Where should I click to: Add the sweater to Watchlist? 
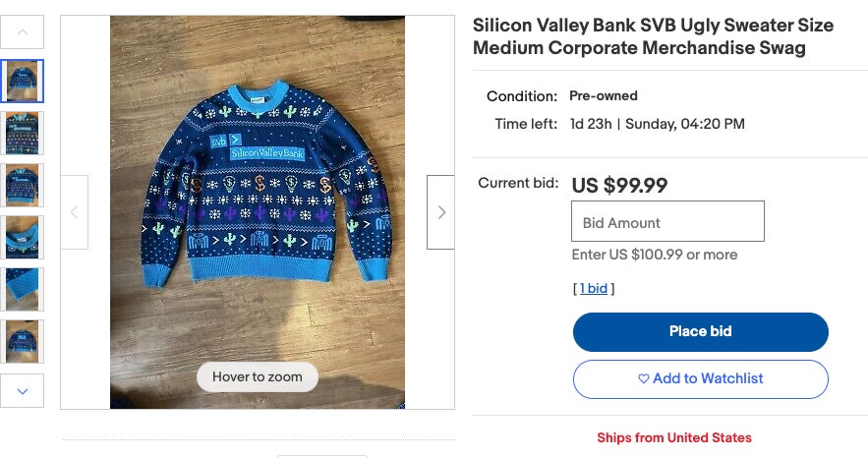(700, 379)
